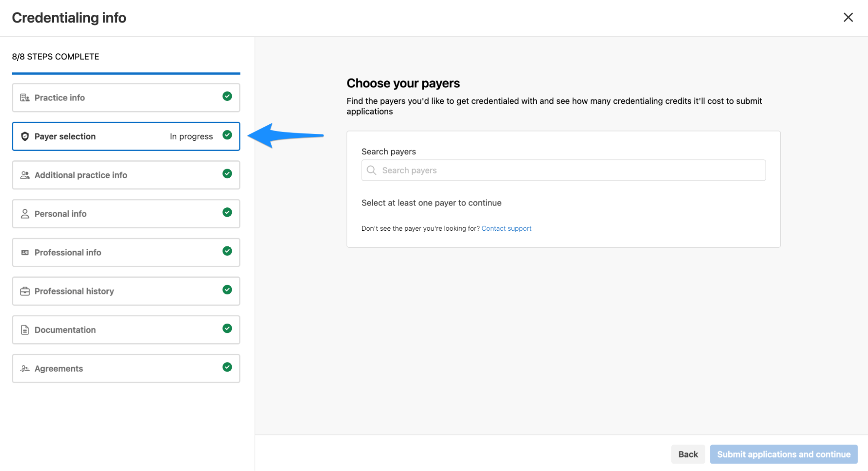This screenshot has width=868, height=471.
Task: Click the green checkmark on Professional history
Action: tap(227, 289)
